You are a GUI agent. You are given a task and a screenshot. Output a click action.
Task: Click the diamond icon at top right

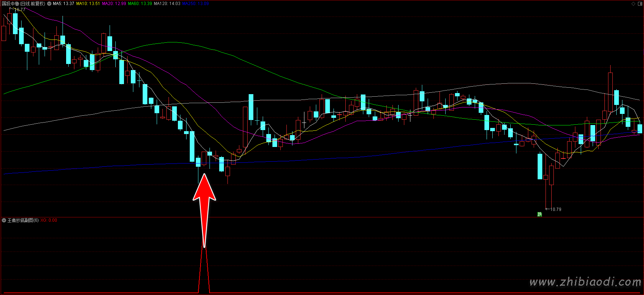633,4
